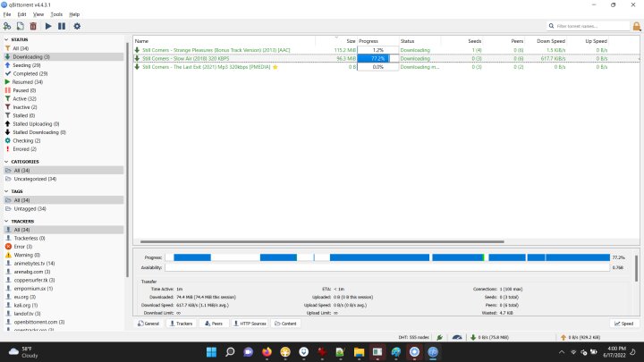Sort by the Progress column header
Screen dimensions: 644x362
point(377,41)
